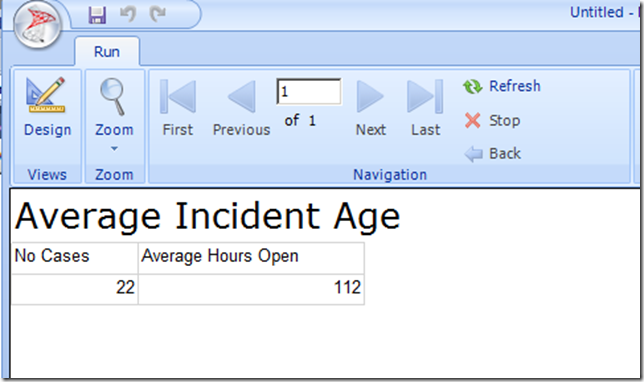Image resolution: width=644 pixels, height=382 pixels.
Task: Redo action in quick access toolbar
Action: click(158, 14)
